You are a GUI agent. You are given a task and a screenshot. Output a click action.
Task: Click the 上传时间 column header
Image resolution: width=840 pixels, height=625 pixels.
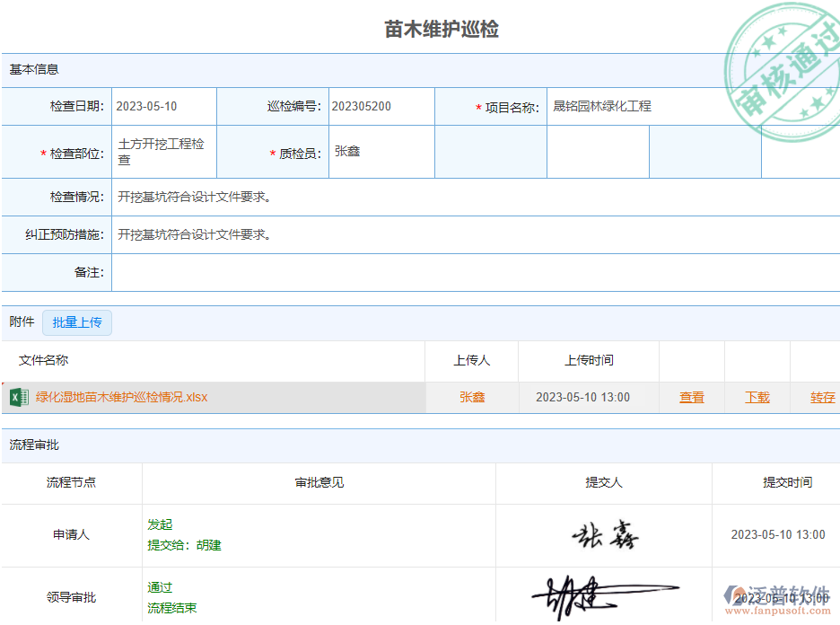pos(589,361)
